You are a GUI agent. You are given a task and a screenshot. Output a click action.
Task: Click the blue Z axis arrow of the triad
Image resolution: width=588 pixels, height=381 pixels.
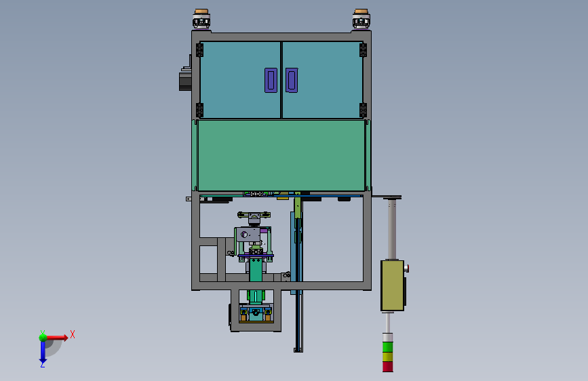(43, 353)
